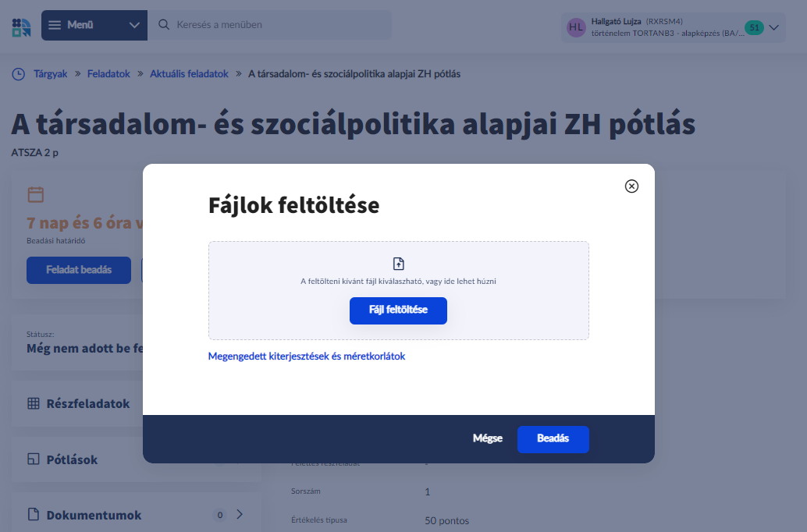This screenshot has height=532, width=807.
Task: Click the calendar icon above the deadline
Action: point(35,195)
